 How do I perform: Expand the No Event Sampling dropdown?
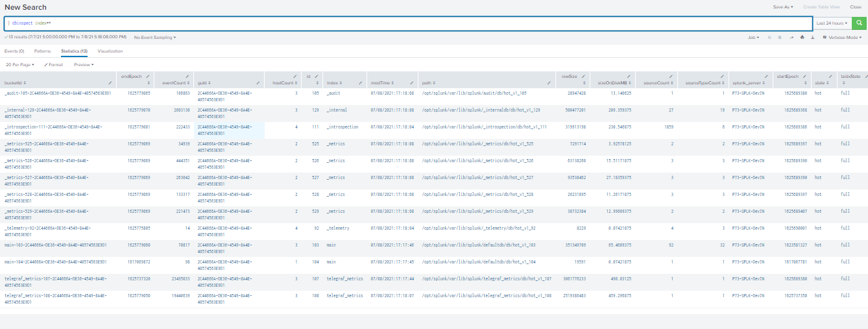[x=154, y=38]
